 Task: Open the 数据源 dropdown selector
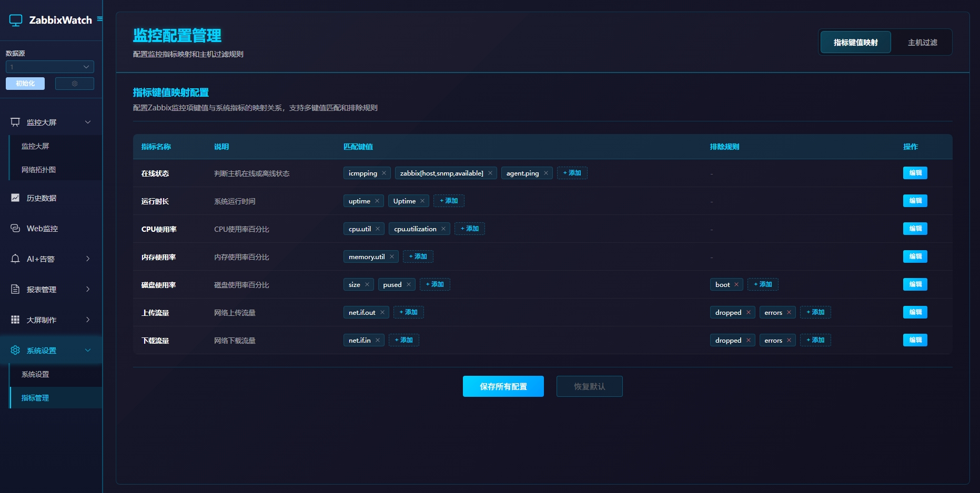[50, 67]
